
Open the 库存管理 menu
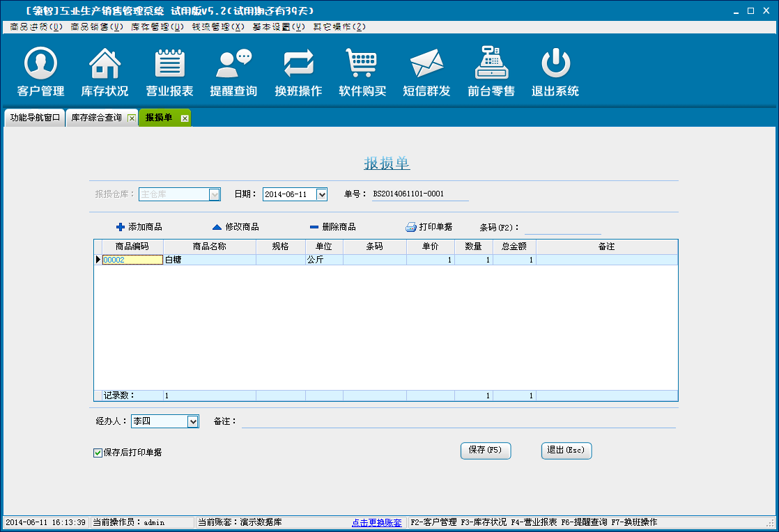pyautogui.click(x=157, y=27)
